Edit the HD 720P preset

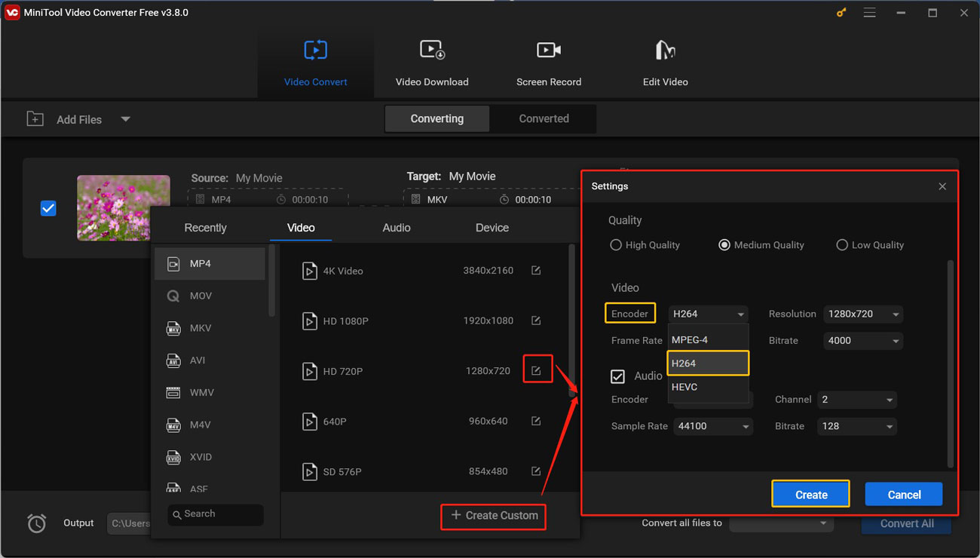point(536,370)
